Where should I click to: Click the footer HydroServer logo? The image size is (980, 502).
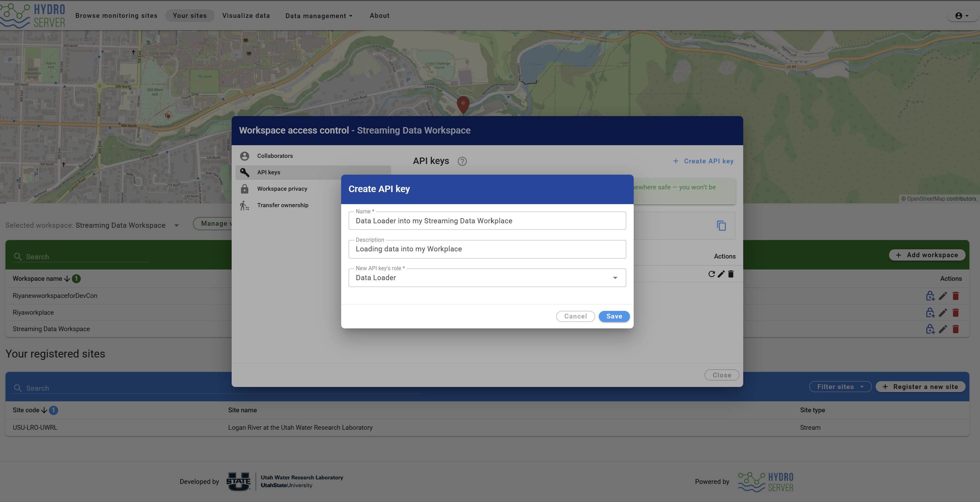coord(766,482)
